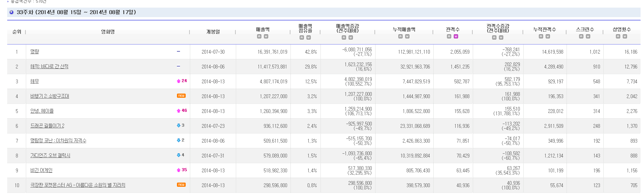Sort 상영횟수 column ascending

coord(618,37)
